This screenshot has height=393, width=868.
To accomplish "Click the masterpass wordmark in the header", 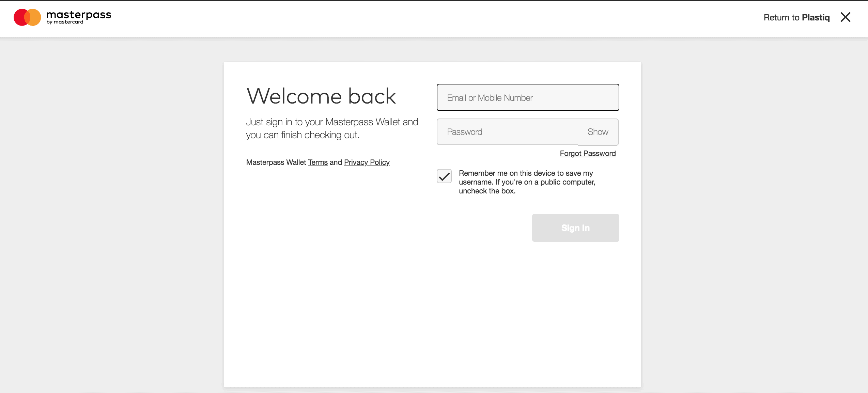I will [x=79, y=15].
